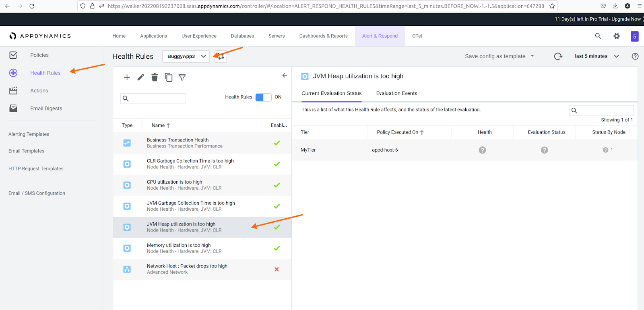
Task: Click the health rules search field
Action: point(153,99)
